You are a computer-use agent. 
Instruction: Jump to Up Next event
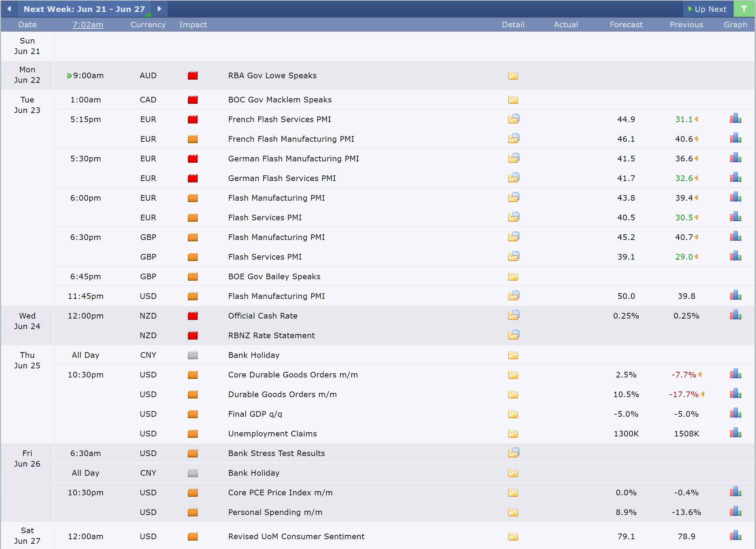click(708, 9)
